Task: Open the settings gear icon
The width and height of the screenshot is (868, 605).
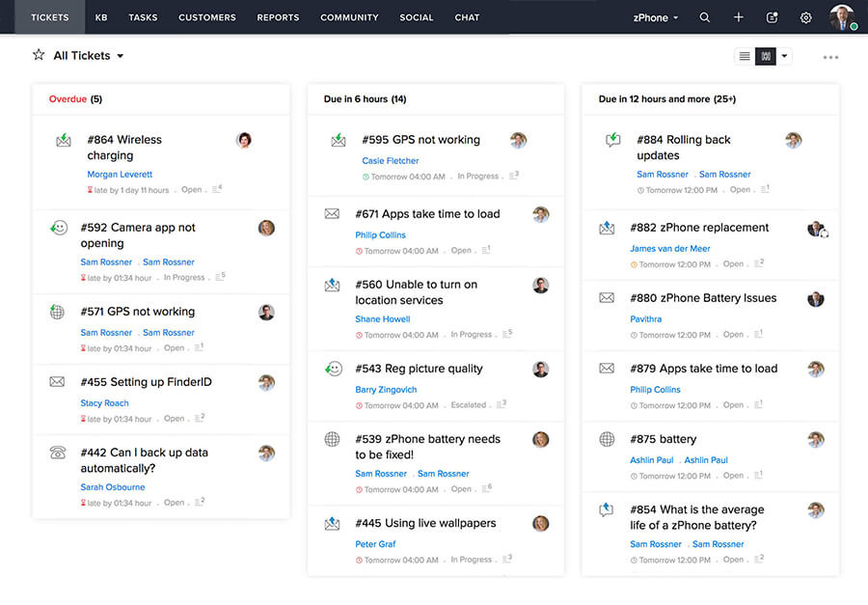Action: point(806,17)
